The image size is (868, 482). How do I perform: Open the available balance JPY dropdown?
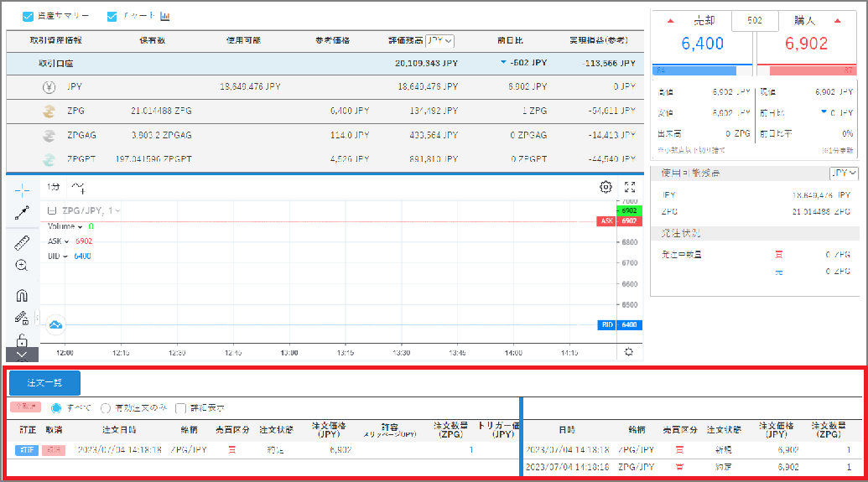(844, 174)
